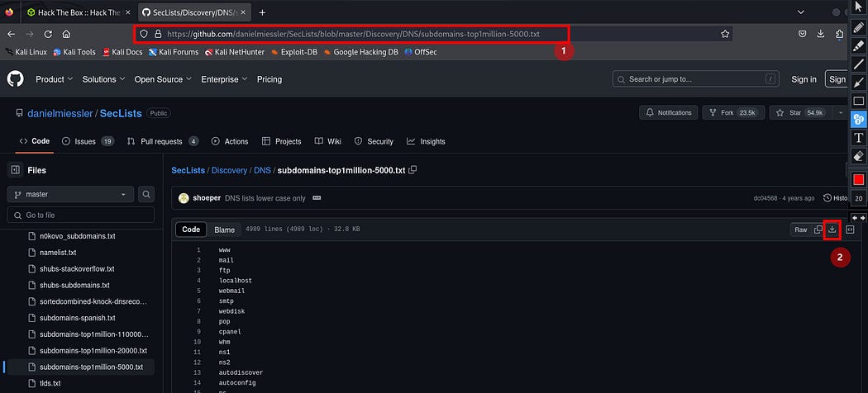Copy raw file contents

pos(818,230)
